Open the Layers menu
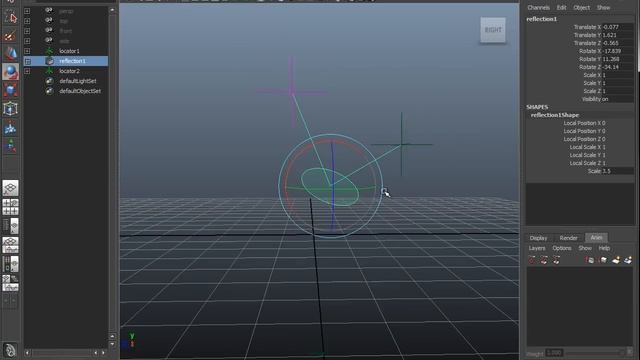The image size is (640, 360). coord(537,248)
